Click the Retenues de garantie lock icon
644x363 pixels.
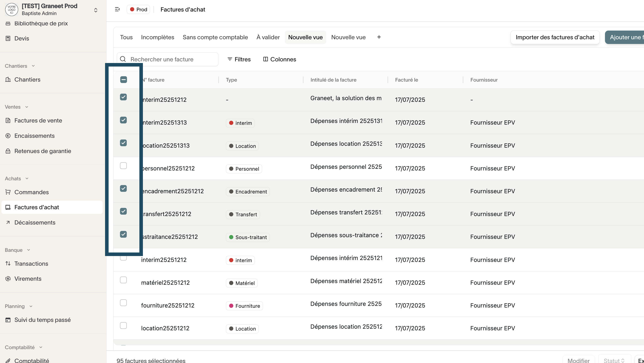click(x=8, y=151)
